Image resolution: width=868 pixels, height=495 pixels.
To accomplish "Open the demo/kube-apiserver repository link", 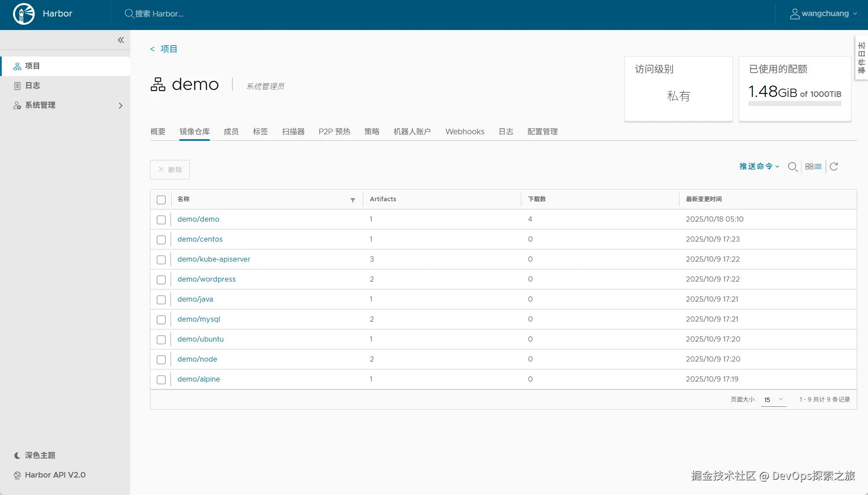I will 214,259.
